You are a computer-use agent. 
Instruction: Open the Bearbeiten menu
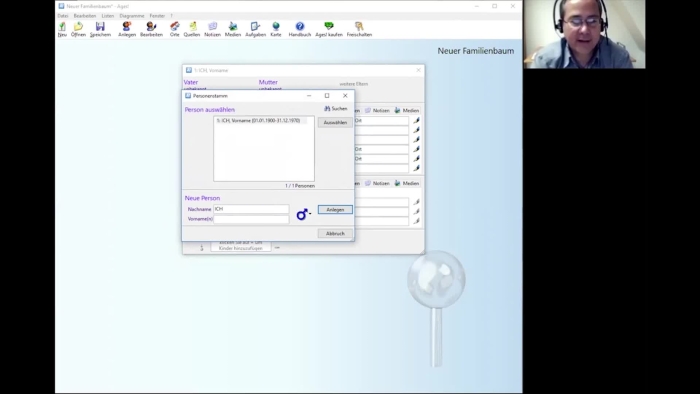tap(85, 16)
